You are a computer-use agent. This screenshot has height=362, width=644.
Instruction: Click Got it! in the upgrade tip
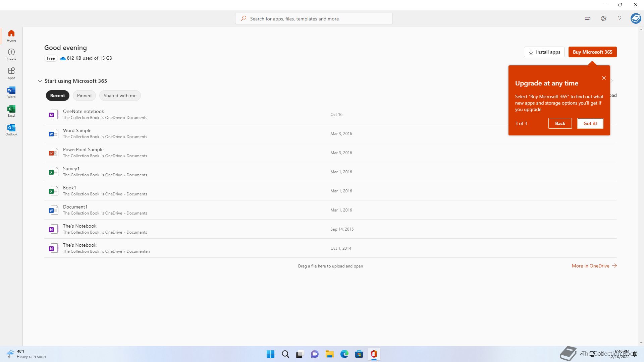tap(590, 123)
